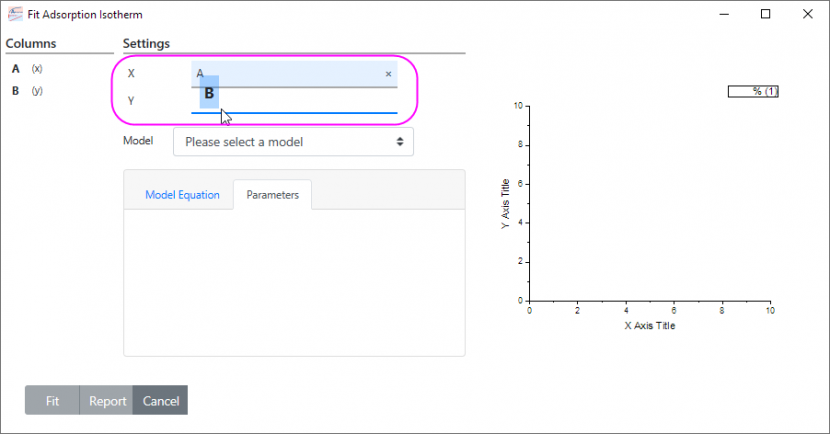
Task: Select column B (y) in Columns list
Action: pos(27,91)
